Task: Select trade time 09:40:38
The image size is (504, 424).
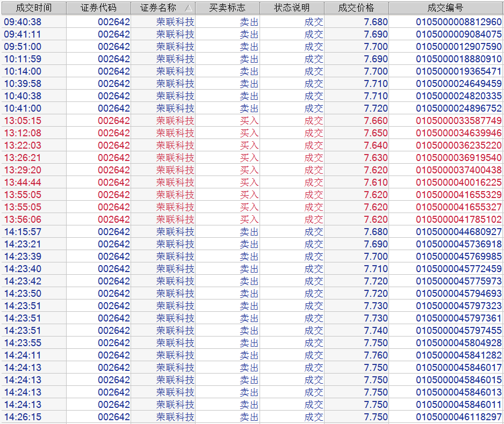Action: coord(23,22)
